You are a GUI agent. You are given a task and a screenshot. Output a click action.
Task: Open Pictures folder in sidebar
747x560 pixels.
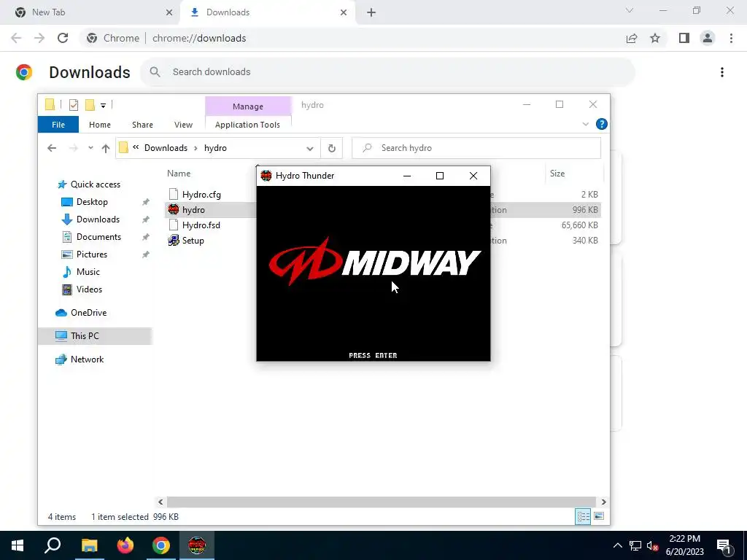point(91,254)
